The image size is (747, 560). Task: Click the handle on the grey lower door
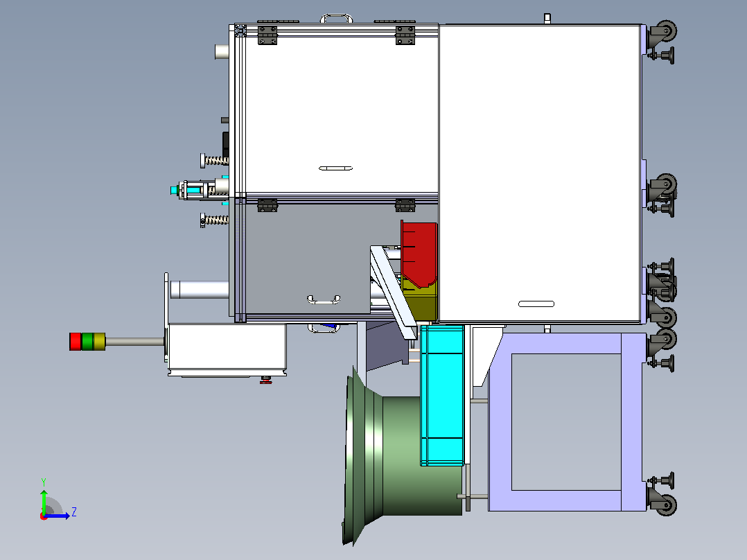(324, 299)
